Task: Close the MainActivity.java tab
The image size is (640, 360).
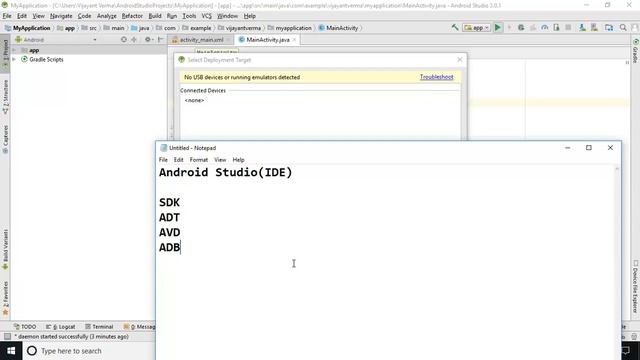Action: pos(294,40)
